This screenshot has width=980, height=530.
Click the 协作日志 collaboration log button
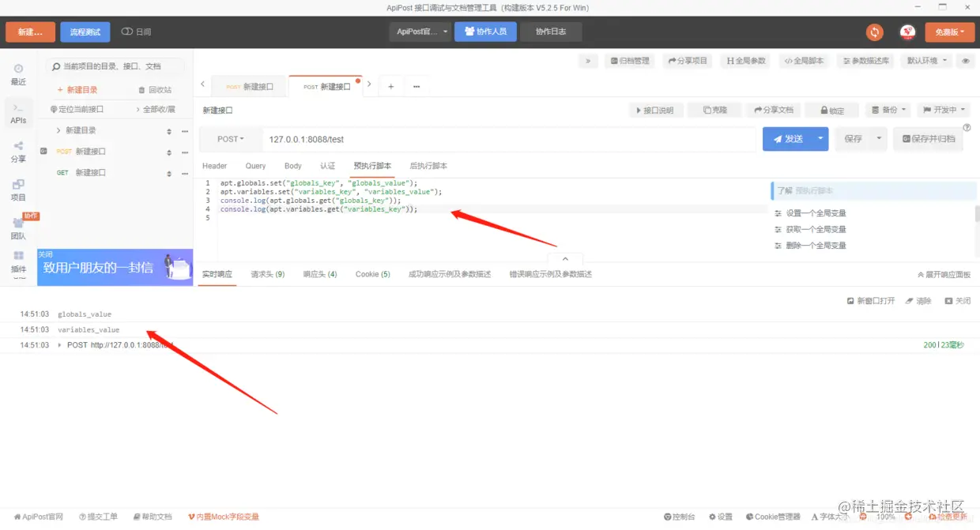coord(551,32)
